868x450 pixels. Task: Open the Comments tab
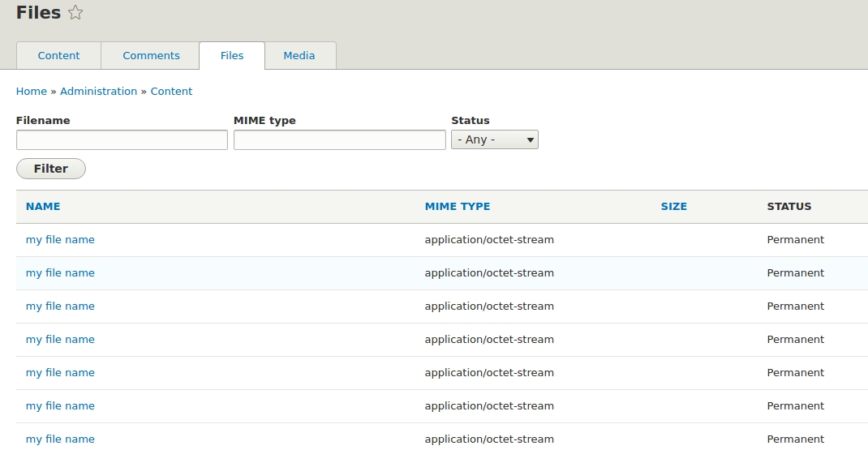point(151,56)
